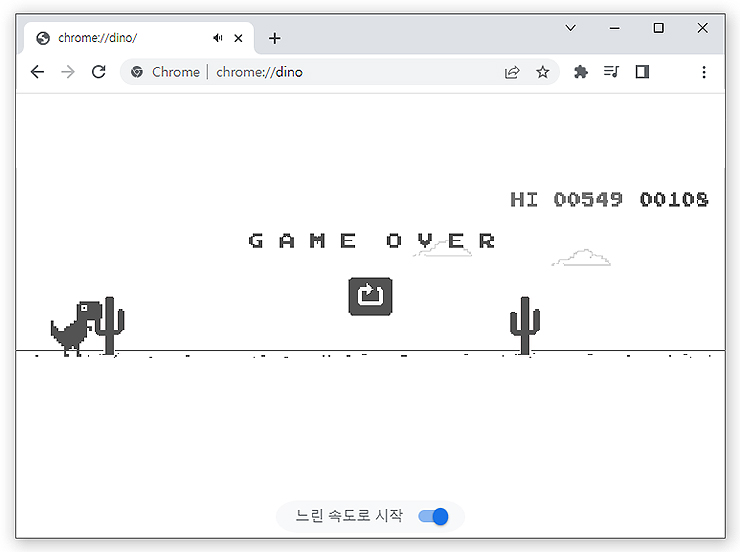Toggle the slow speed start switch
The height and width of the screenshot is (552, 740).
pos(433,517)
